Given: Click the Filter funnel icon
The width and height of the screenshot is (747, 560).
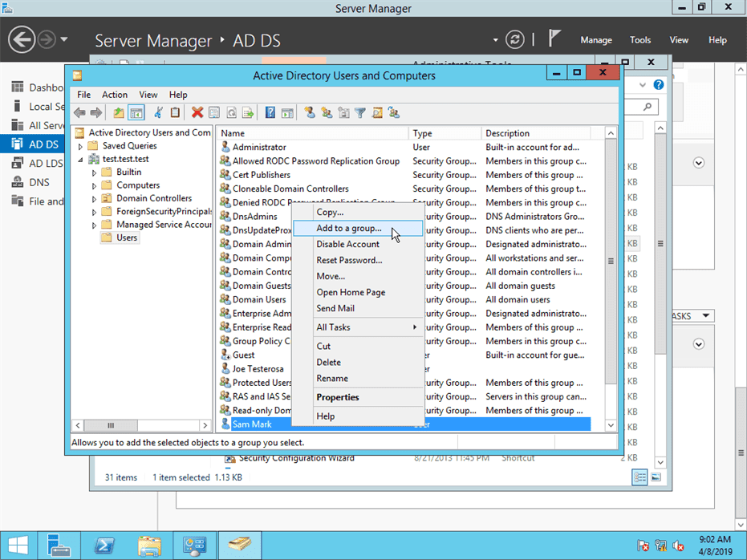Looking at the screenshot, I should click(x=360, y=113).
